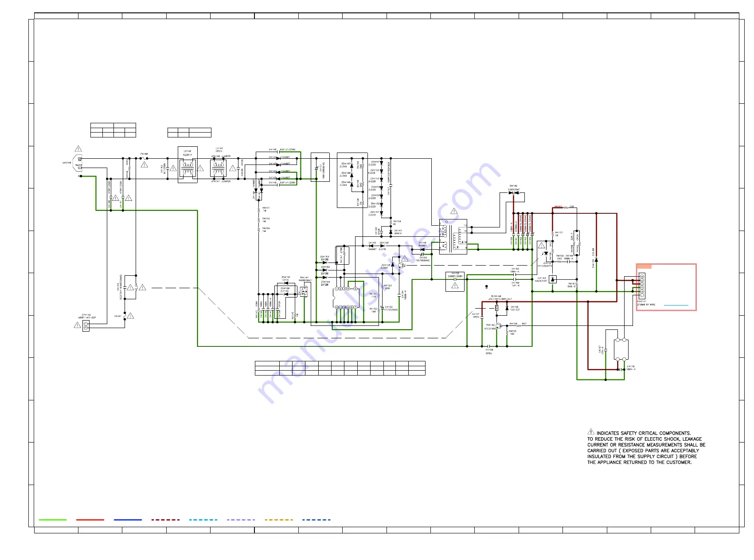This screenshot has height=560, width=754.
Task: Select the RLY4140 relay coil symbol
Action: (x=496, y=308)
